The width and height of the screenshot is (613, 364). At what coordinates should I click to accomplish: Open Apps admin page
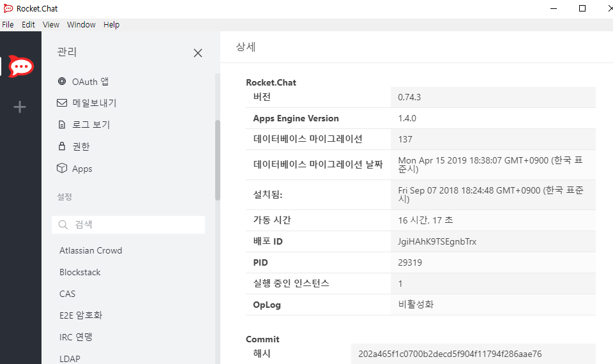[82, 169]
